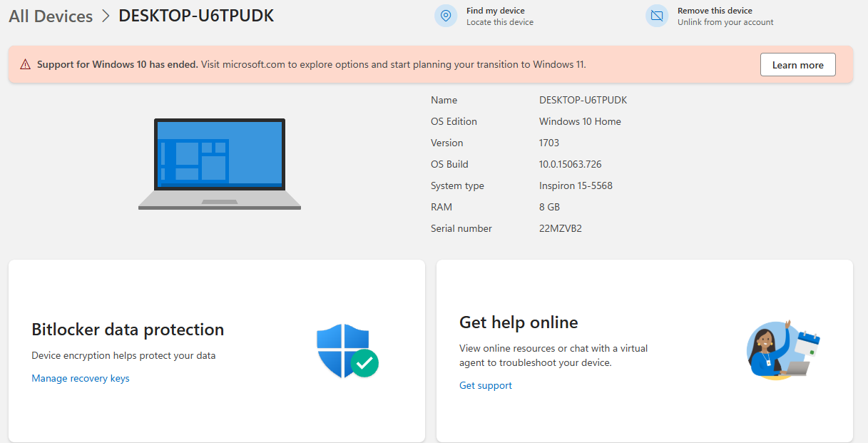Image resolution: width=868 pixels, height=443 pixels.
Task: Click the System type value Inspiron 15-5568
Action: (x=576, y=185)
